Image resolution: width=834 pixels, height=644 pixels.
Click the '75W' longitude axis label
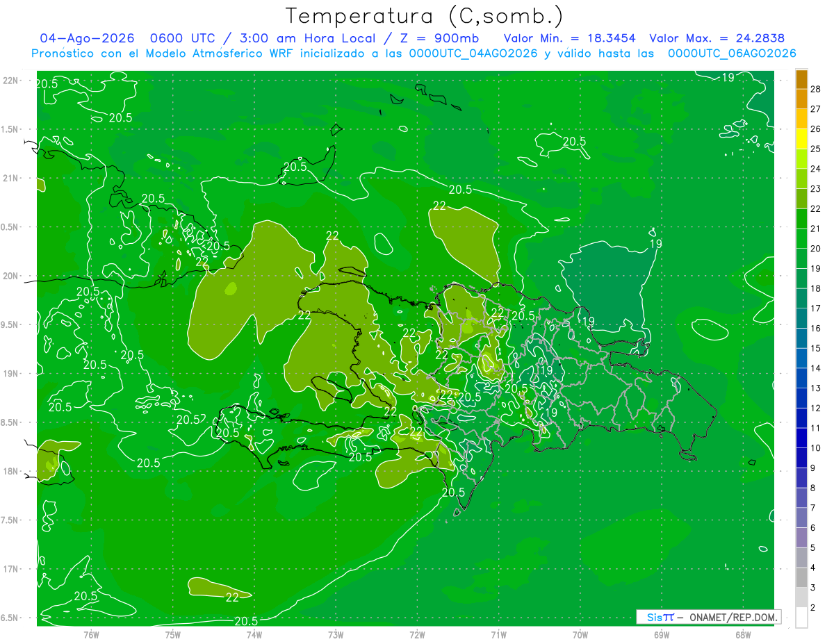pyautogui.click(x=172, y=634)
